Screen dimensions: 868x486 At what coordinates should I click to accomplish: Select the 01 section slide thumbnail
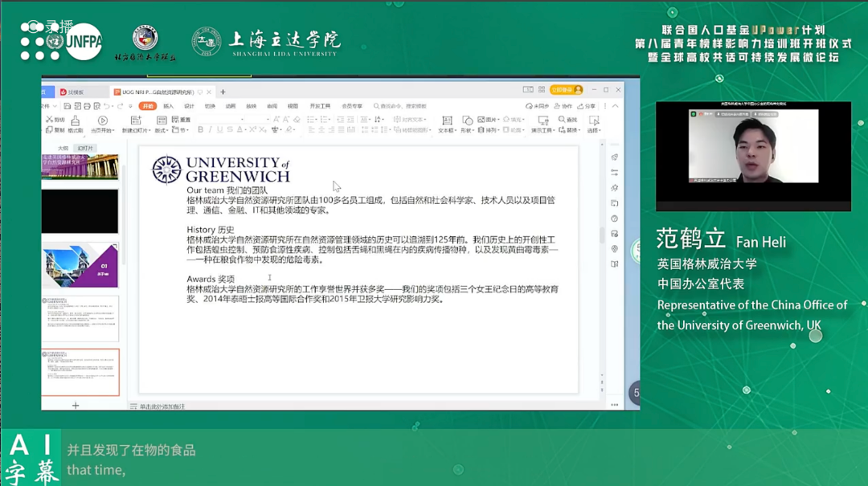pyautogui.click(x=80, y=265)
